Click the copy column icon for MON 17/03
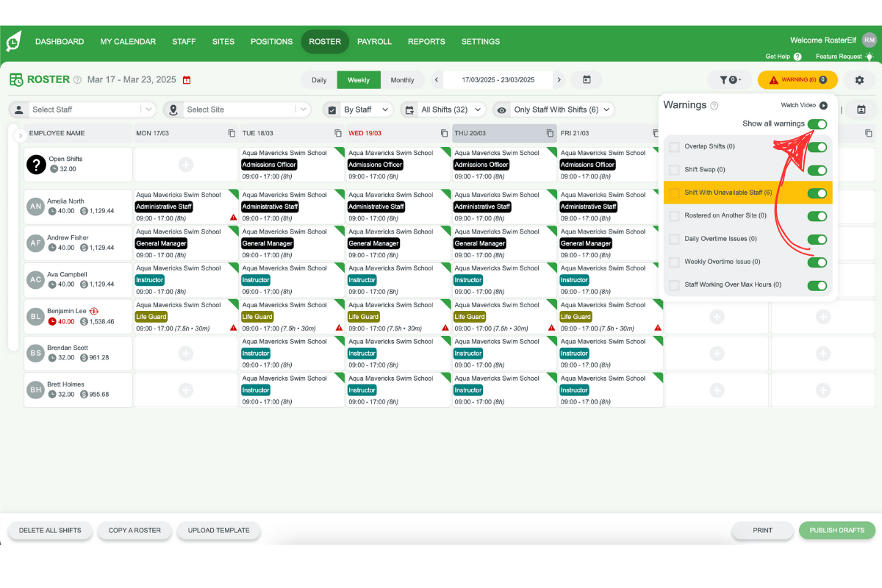Screen dimensions: 882x588 click(232, 133)
